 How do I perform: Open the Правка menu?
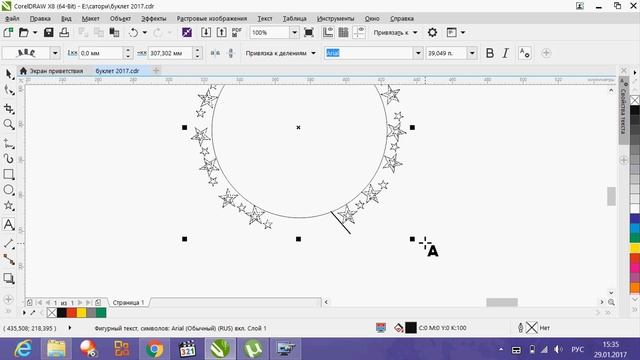click(40, 18)
